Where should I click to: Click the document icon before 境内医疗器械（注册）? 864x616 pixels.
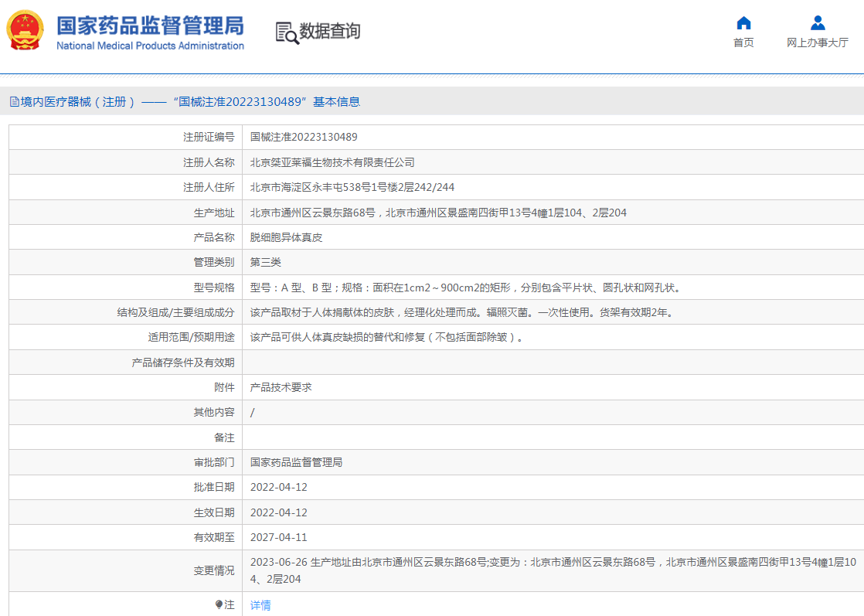14,100
